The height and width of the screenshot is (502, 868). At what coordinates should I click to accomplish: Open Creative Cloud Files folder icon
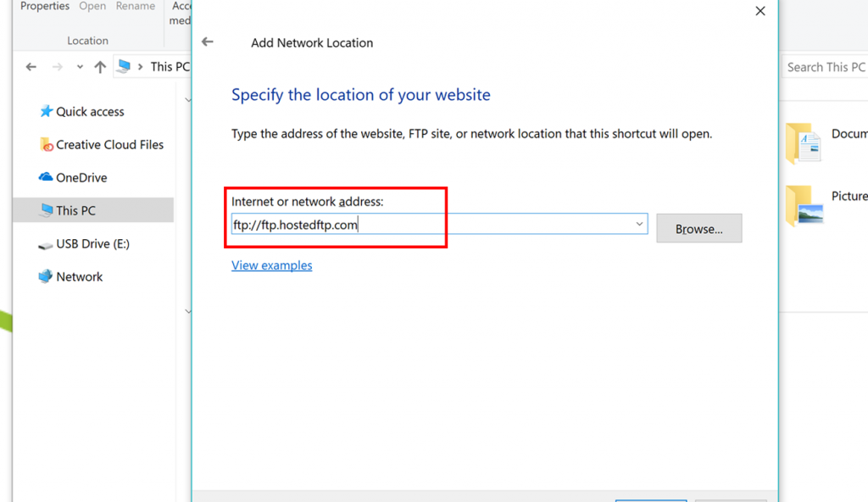[x=47, y=145]
